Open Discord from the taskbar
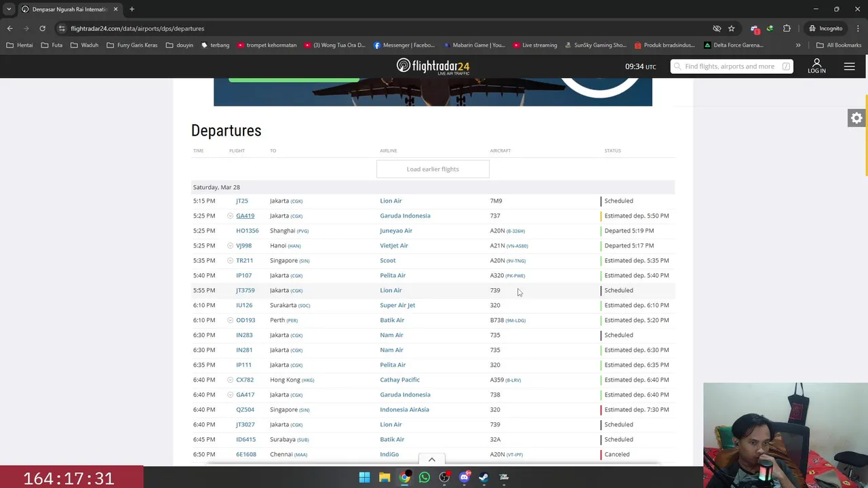This screenshot has width=868, height=488. pos(464,477)
